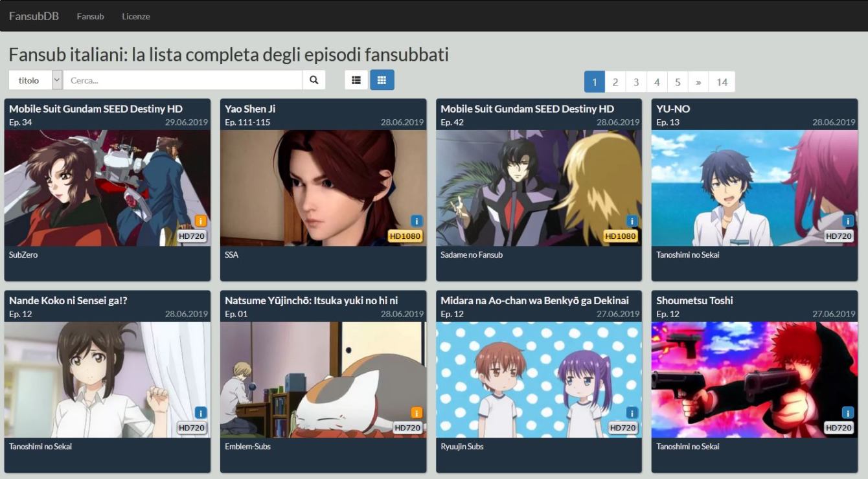868x479 pixels.
Task: Open the titolo search-field dropdown
Action: pos(36,80)
